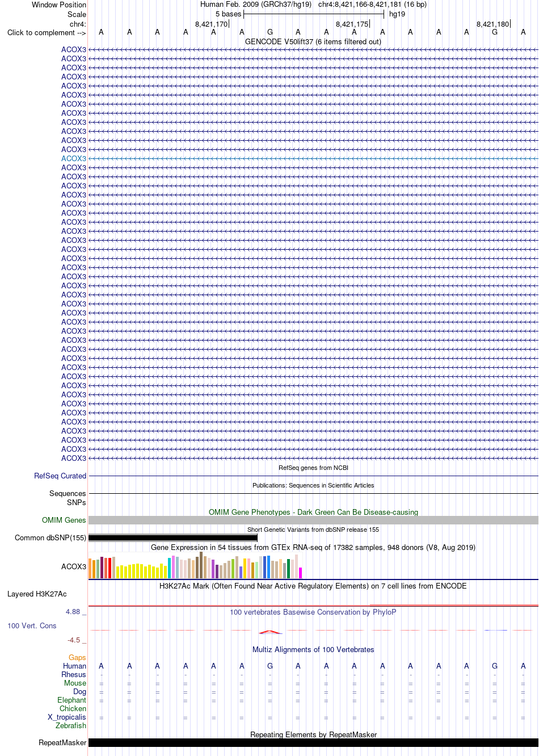
Task: Click the Common dbSNP(155) track label
Action: 50,537
